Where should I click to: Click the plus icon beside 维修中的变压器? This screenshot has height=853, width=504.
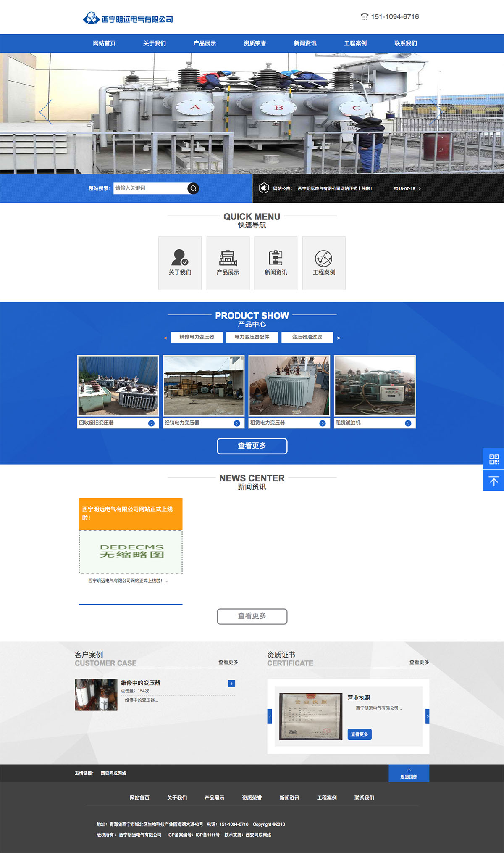coord(231,684)
